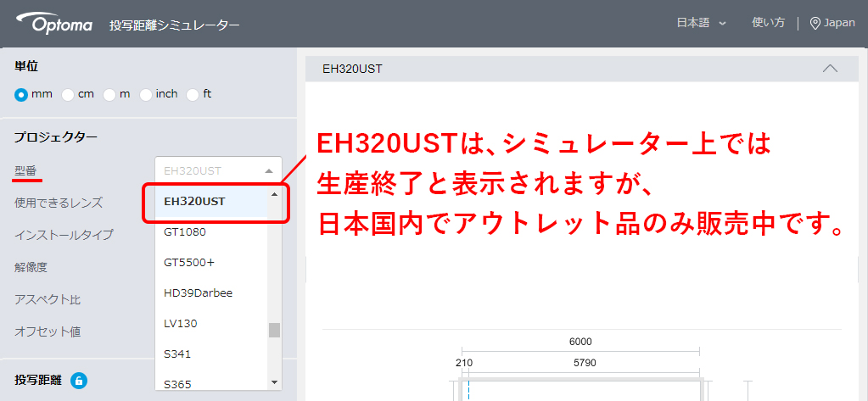Click the 単位 section heading

click(x=26, y=66)
